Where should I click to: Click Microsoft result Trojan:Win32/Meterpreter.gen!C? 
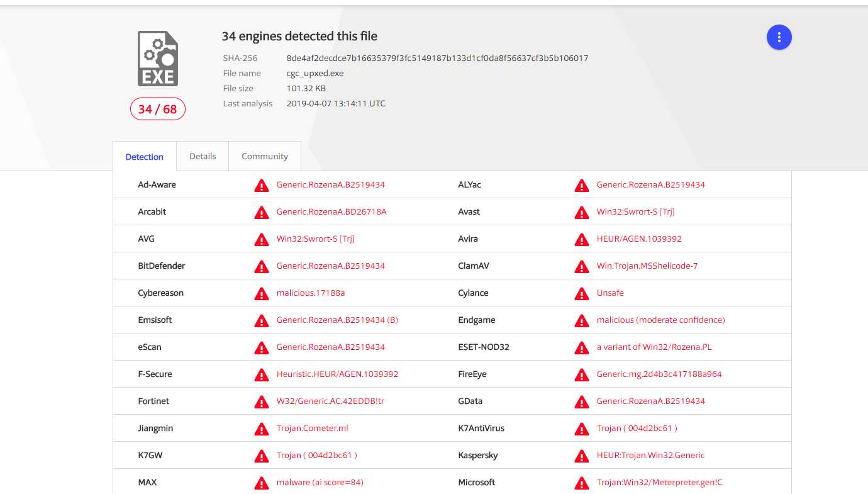pyautogui.click(x=660, y=482)
